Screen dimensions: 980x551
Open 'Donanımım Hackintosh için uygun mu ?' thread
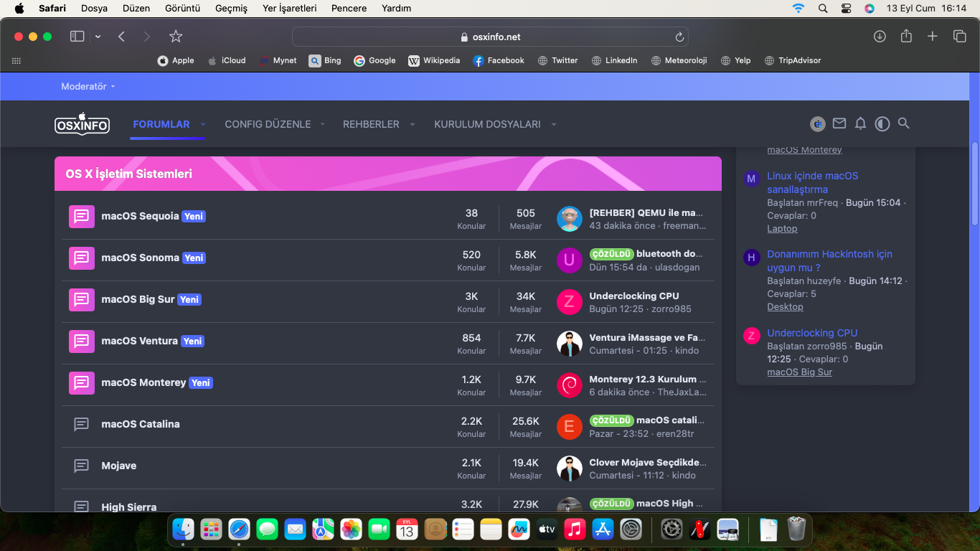click(830, 261)
